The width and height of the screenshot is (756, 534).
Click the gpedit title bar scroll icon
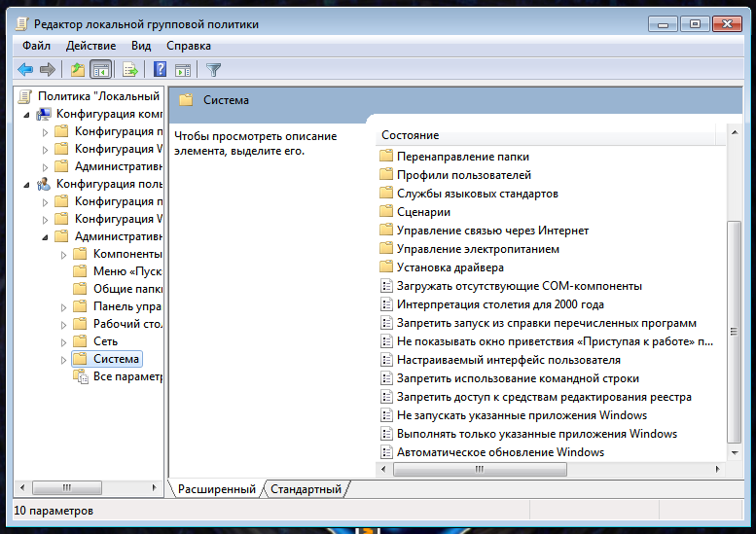coord(22,24)
